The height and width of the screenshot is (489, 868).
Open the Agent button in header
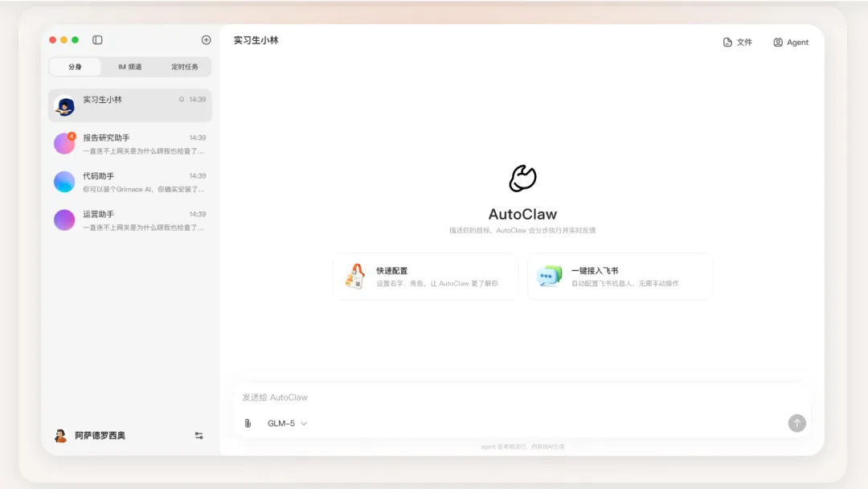(x=791, y=42)
